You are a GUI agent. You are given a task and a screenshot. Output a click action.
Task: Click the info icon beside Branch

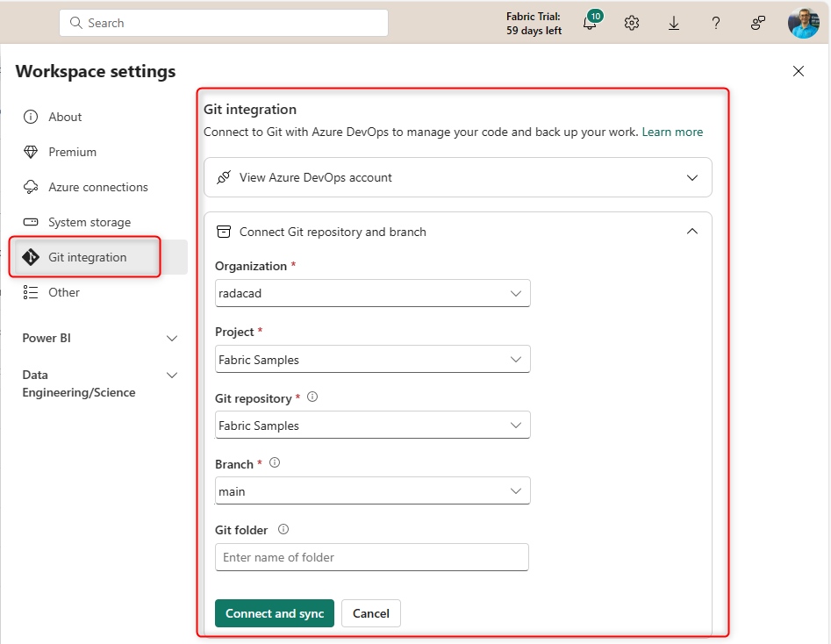(275, 463)
